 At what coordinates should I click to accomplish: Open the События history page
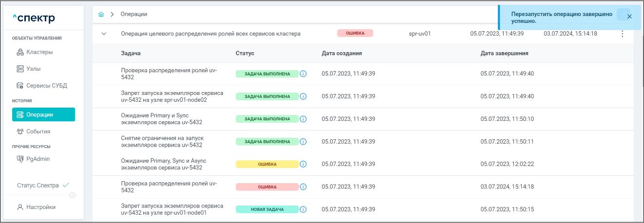click(38, 131)
